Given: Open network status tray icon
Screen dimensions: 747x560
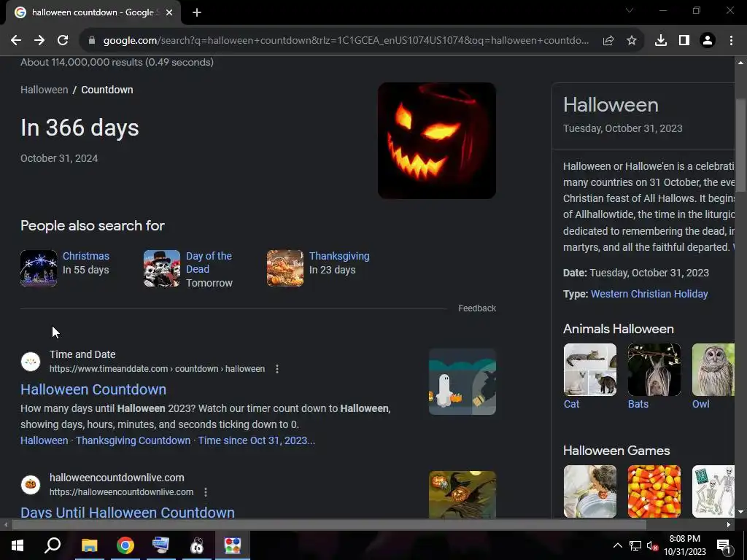Looking at the screenshot, I should (x=635, y=545).
